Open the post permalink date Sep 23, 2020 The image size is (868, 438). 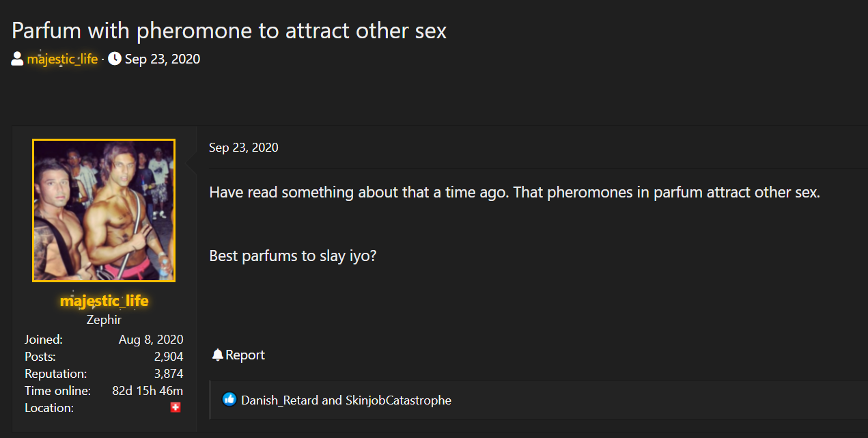(244, 148)
